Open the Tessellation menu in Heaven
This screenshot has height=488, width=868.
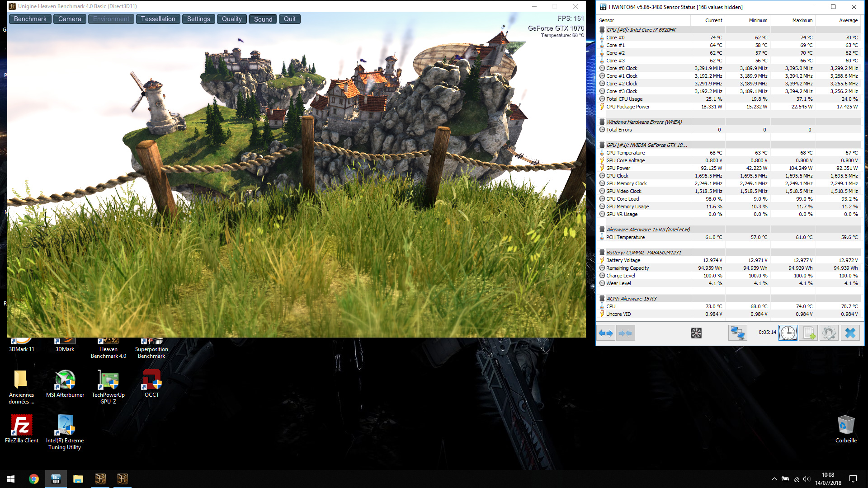(158, 19)
